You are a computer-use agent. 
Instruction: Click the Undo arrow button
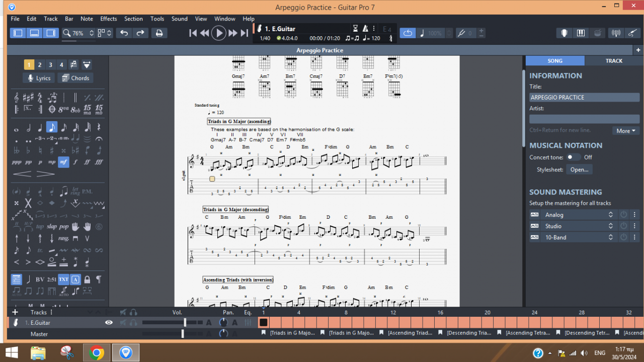[x=124, y=33]
